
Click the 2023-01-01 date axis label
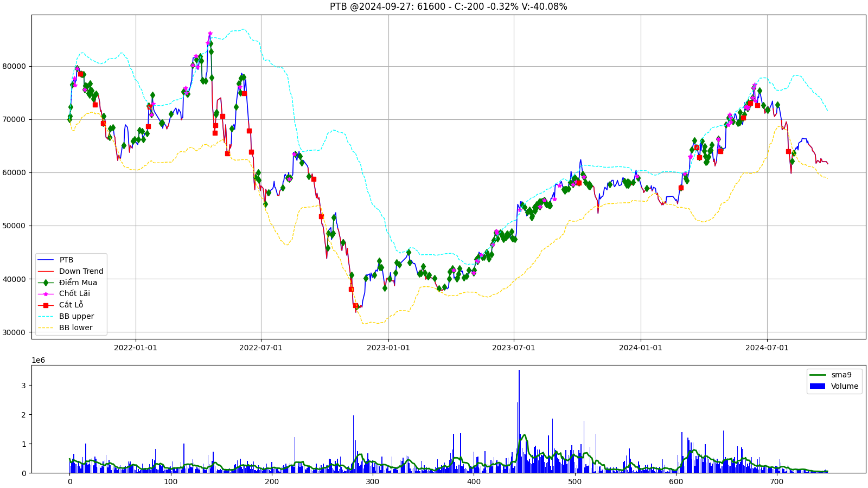388,348
